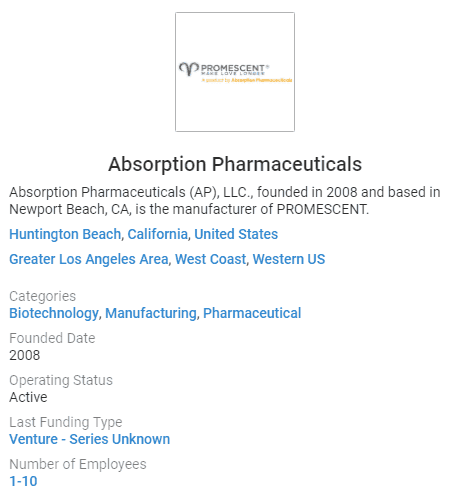Screen dimensions: 465x495
Task: Click the 2008 founded date value
Action: click(25, 355)
